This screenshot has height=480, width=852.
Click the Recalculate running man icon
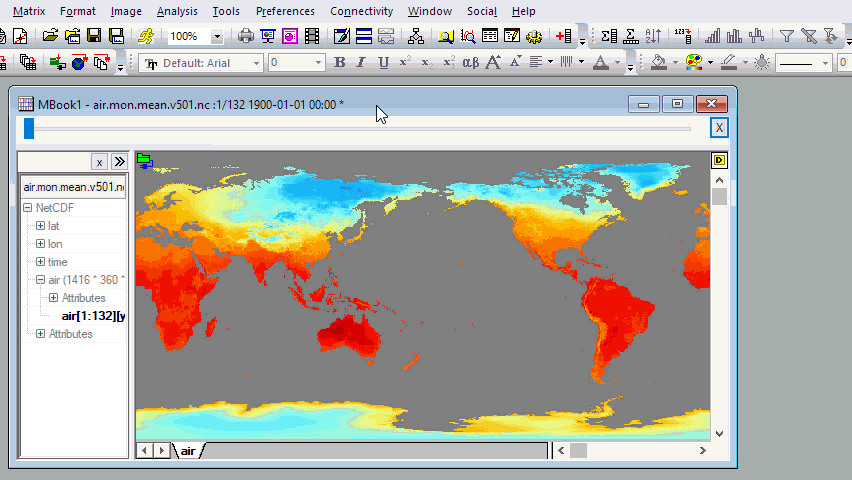[x=147, y=37]
